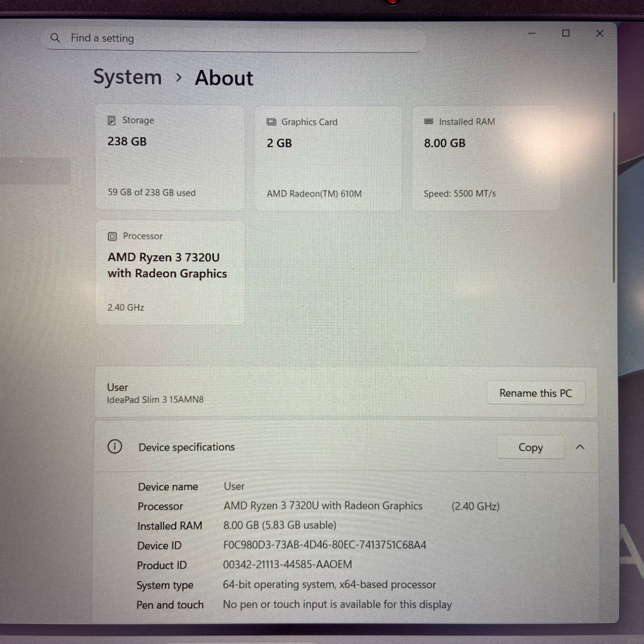Select the About breadcrumb item
644x644 pixels.
pyautogui.click(x=224, y=78)
